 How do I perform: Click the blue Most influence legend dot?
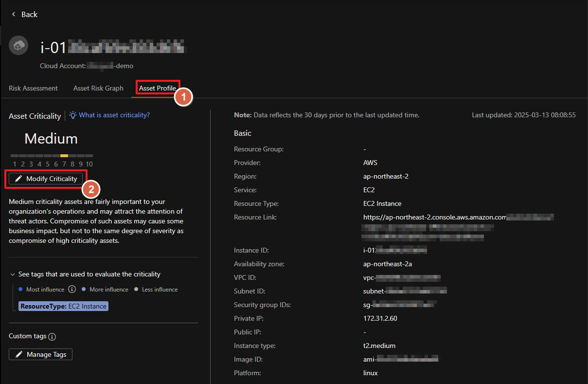[20, 290]
